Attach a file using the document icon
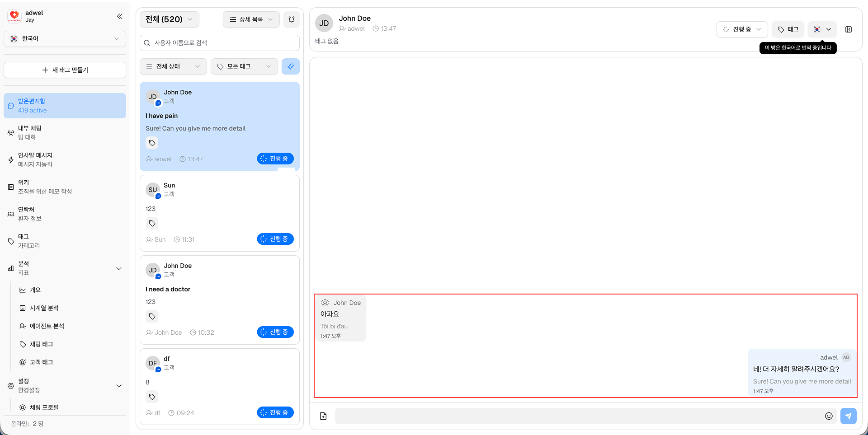Viewport: 868px width, 435px height. click(x=323, y=416)
